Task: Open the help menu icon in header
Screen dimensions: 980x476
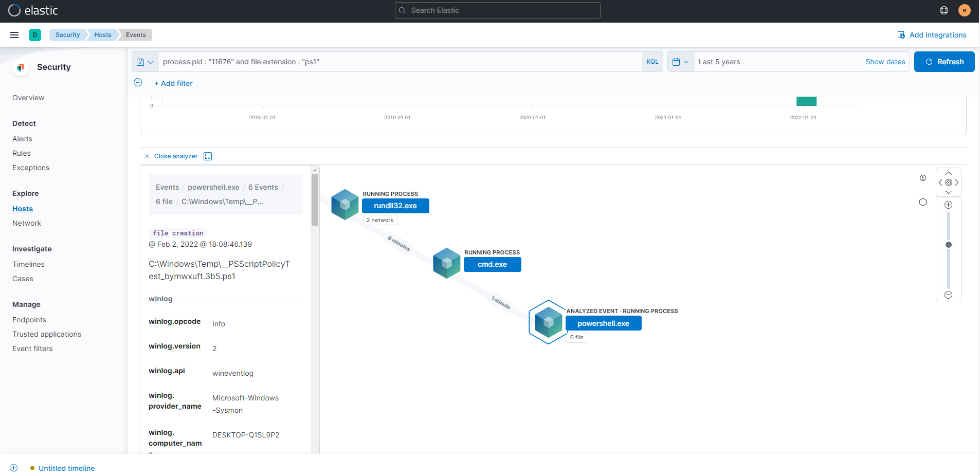Action: click(x=943, y=10)
